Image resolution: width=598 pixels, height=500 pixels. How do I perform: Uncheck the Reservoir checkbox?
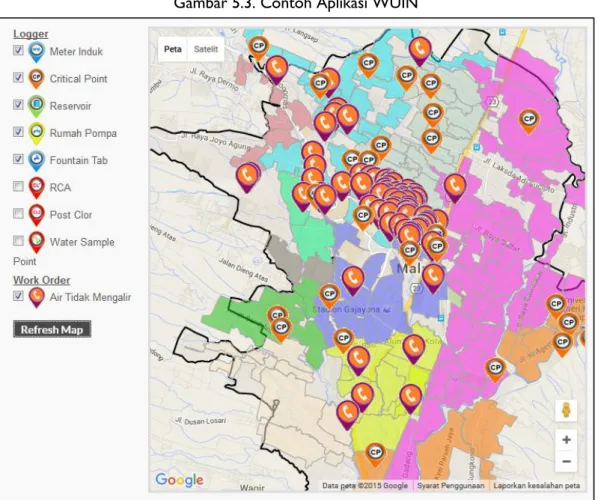click(18, 105)
